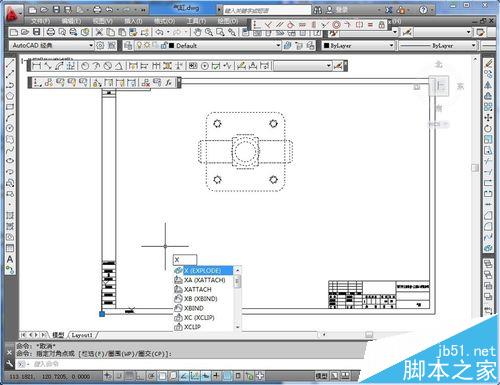Open the text style dropdown in styles toolbar
The height and width of the screenshot is (385, 500).
click(x=395, y=32)
